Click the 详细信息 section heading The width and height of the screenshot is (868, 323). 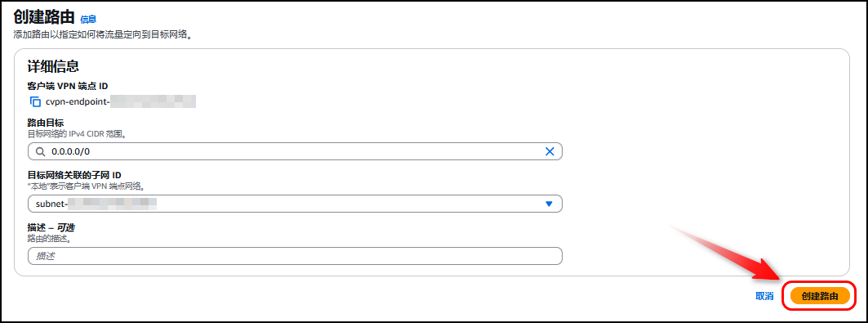[x=53, y=66]
